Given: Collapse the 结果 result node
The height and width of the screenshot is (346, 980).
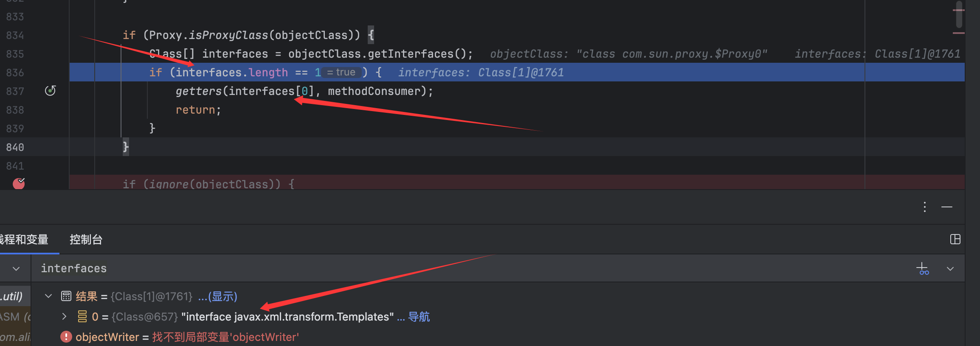Looking at the screenshot, I should point(48,296).
